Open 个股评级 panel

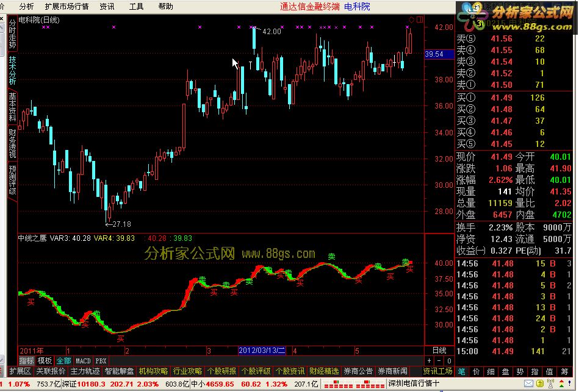256,371
